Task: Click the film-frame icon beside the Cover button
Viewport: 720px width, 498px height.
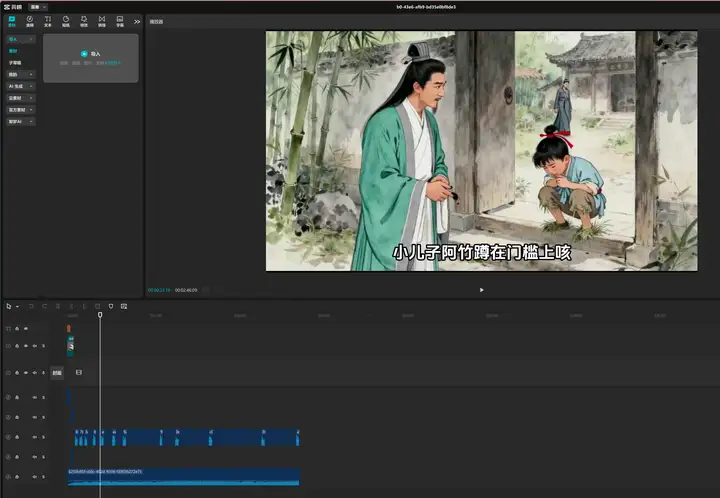Action: coord(79,372)
